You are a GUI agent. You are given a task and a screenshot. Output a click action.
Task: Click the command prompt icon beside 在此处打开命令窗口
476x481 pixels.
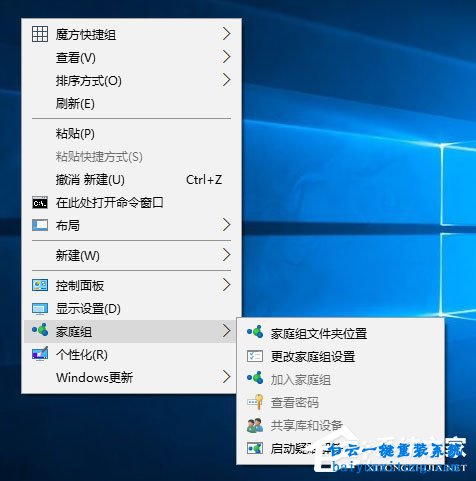[x=40, y=203]
